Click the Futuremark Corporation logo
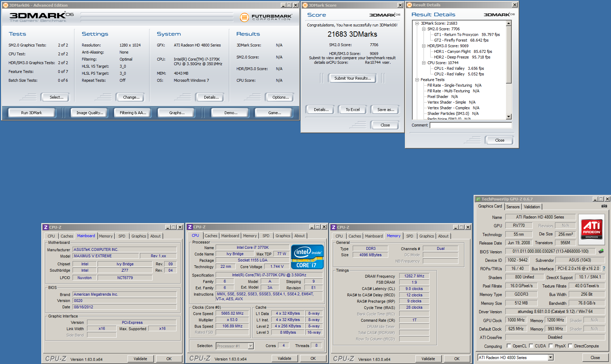Screen dimensions: 611x364 click(x=266, y=17)
